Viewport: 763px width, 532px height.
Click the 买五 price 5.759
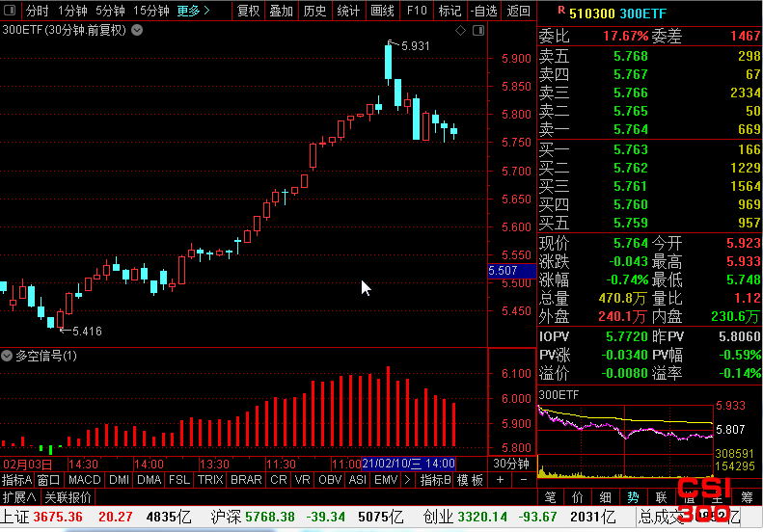631,223
